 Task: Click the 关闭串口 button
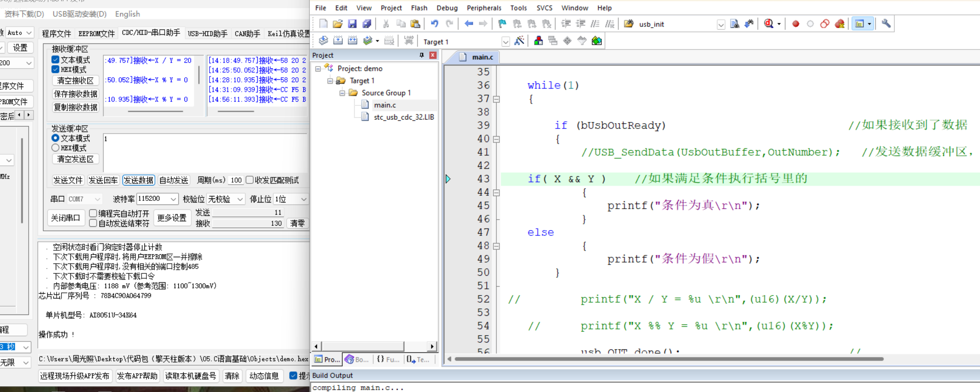pos(66,218)
